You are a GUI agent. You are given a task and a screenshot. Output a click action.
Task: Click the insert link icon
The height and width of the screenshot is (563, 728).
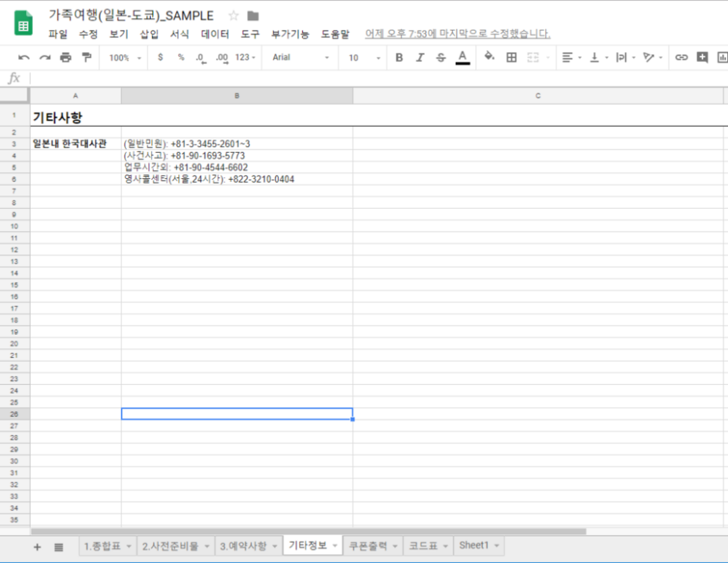click(x=681, y=58)
